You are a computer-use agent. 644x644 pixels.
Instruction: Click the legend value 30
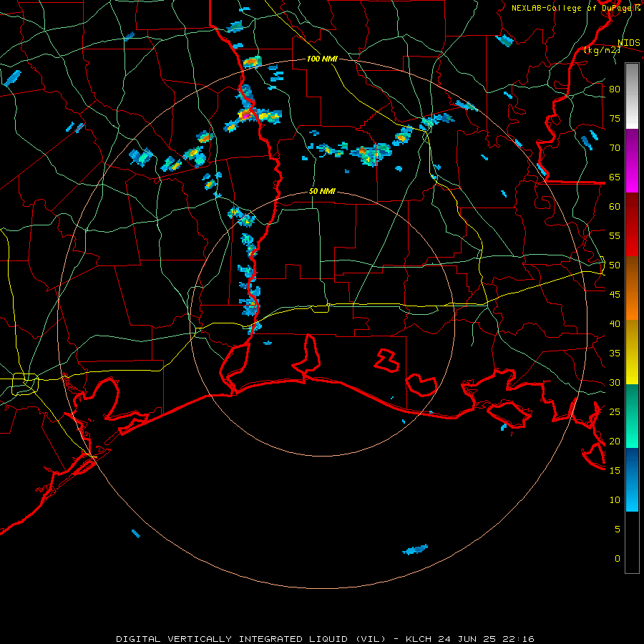615,382
